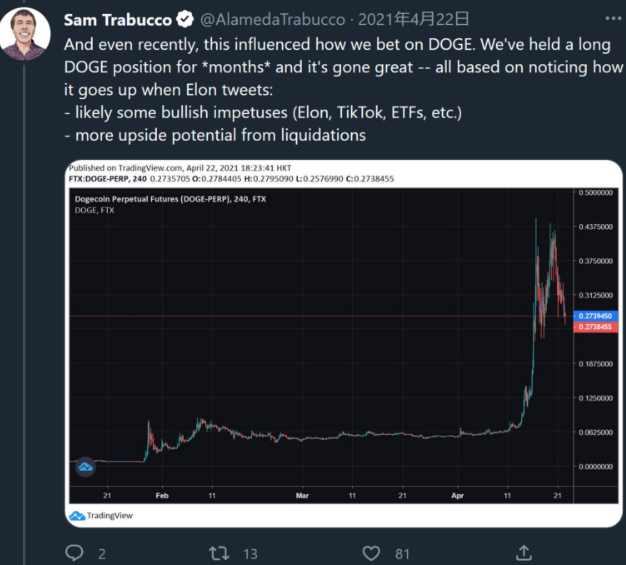Open the DOGE-PERP chart image
Screen dimensions: 626x565
click(x=343, y=343)
